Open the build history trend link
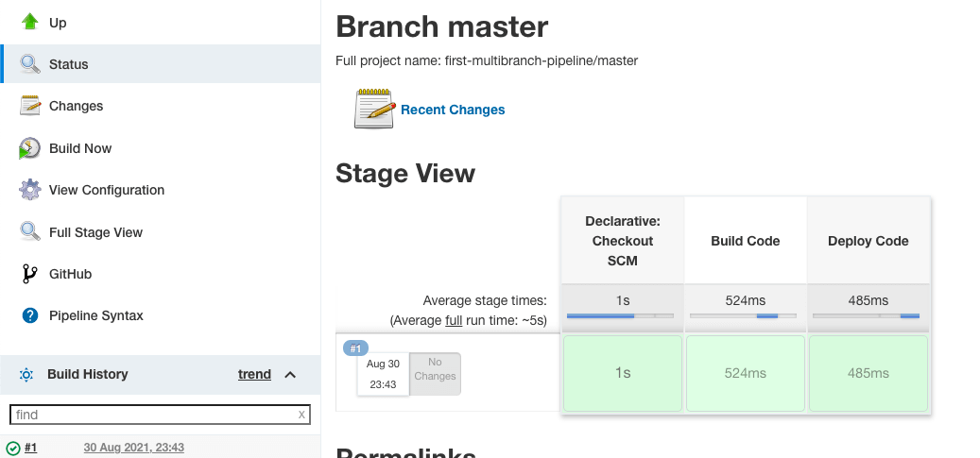 (254, 374)
